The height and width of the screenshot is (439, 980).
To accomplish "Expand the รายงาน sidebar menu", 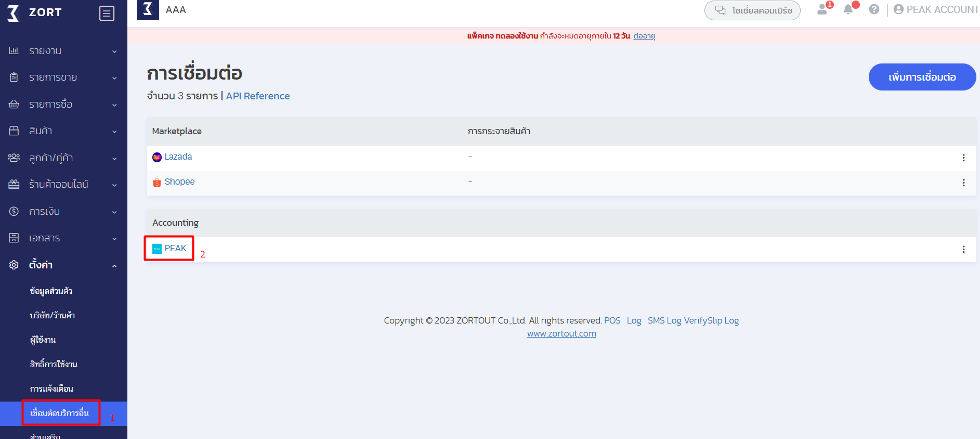I will click(63, 51).
